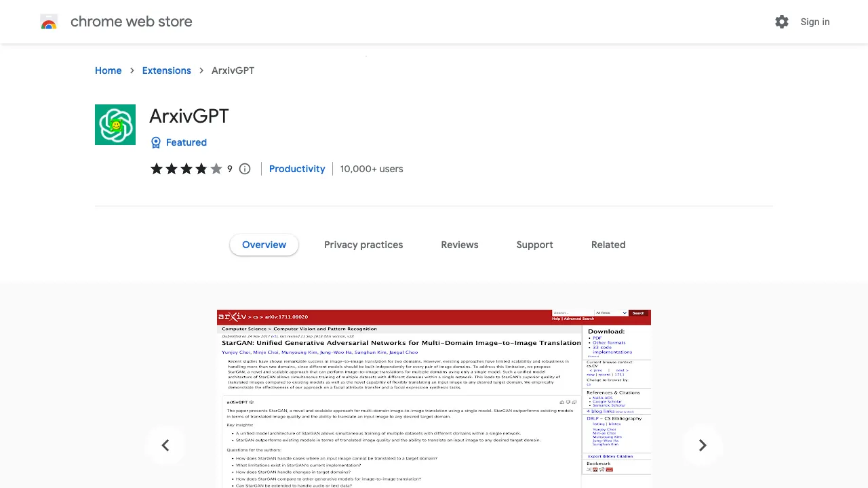This screenshot has width=868, height=488.
Task: Go to the Home breadcrumb link
Action: [108, 70]
